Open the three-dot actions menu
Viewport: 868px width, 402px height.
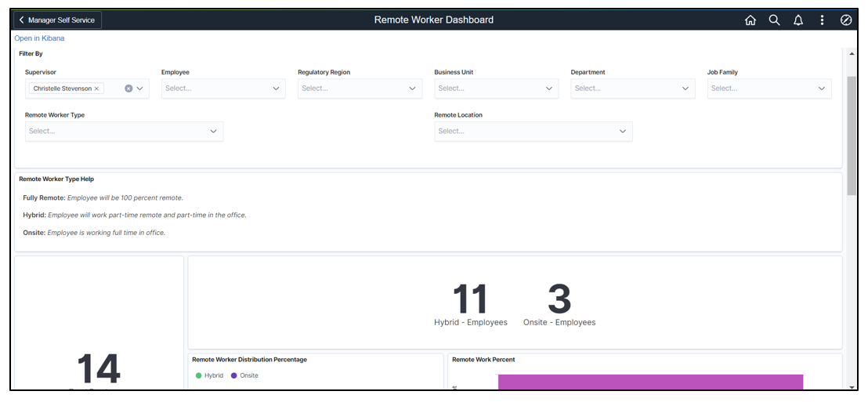click(822, 20)
